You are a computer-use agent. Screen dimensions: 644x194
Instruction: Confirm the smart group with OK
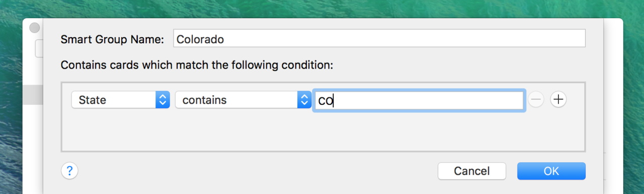(x=551, y=171)
